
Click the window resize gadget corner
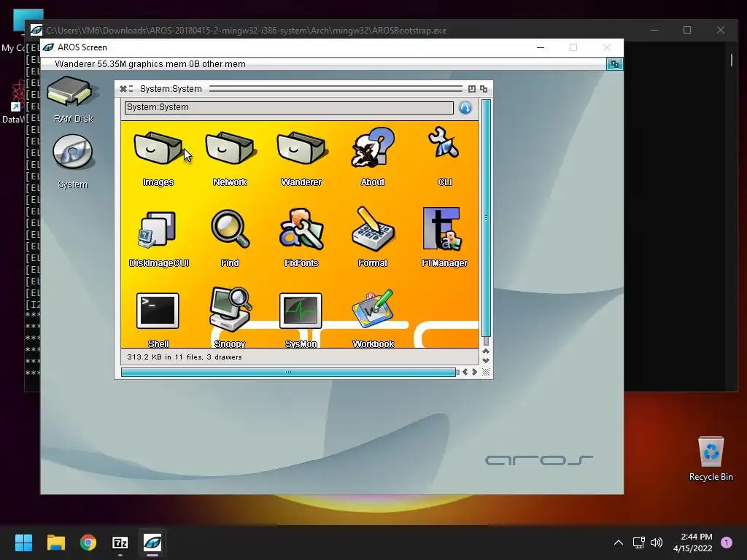486,373
